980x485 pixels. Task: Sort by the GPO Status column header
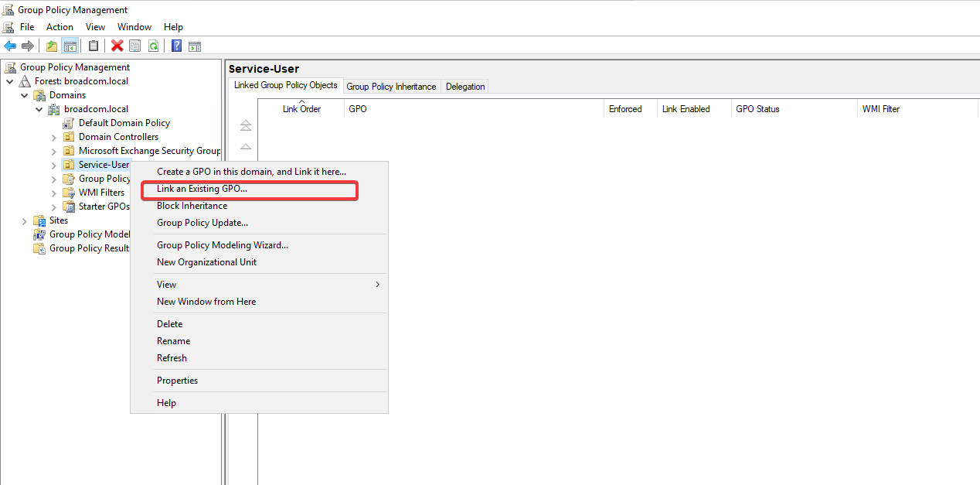(x=757, y=109)
